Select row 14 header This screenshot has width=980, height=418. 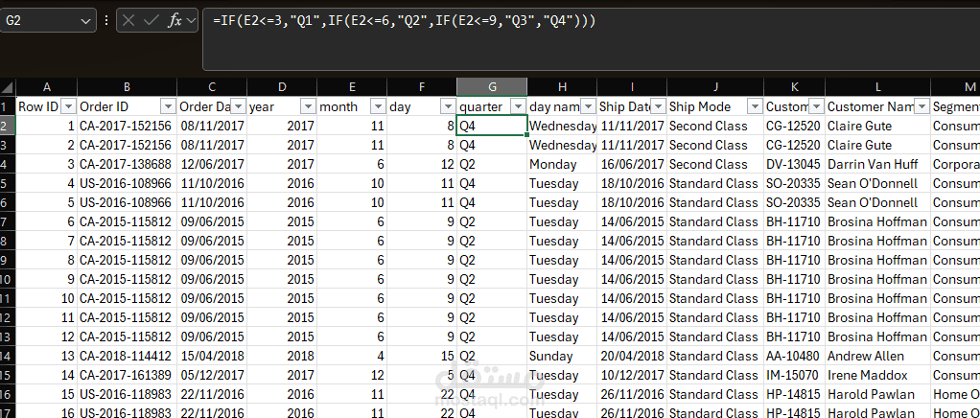[x=8, y=356]
